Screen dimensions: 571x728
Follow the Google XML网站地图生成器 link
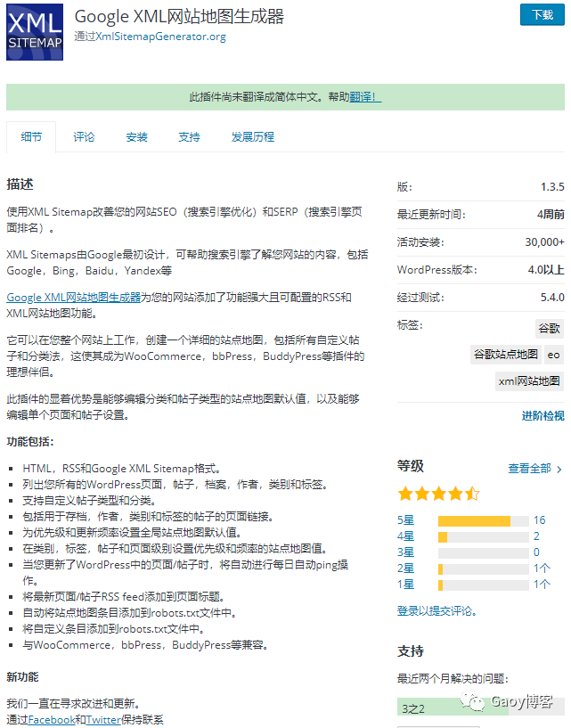tap(73, 297)
